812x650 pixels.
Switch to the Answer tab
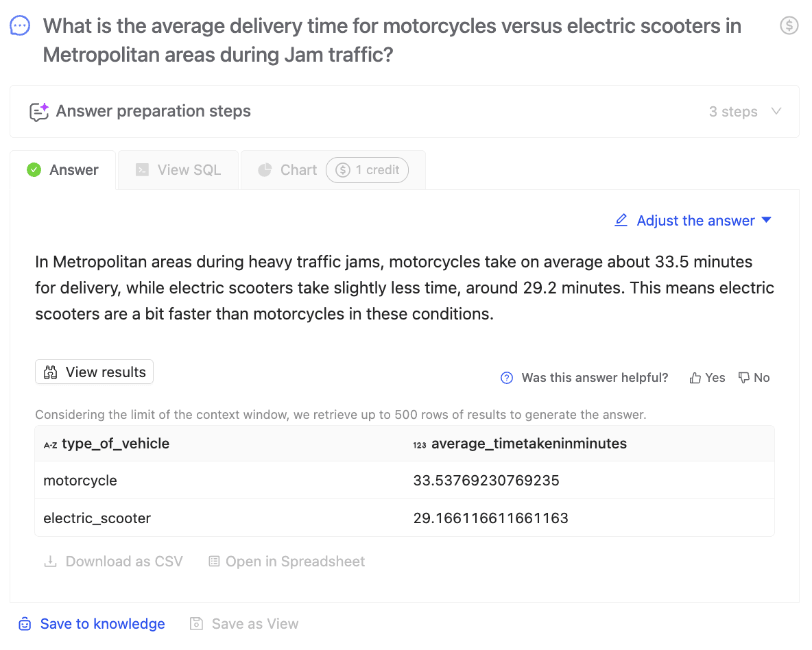tap(63, 170)
